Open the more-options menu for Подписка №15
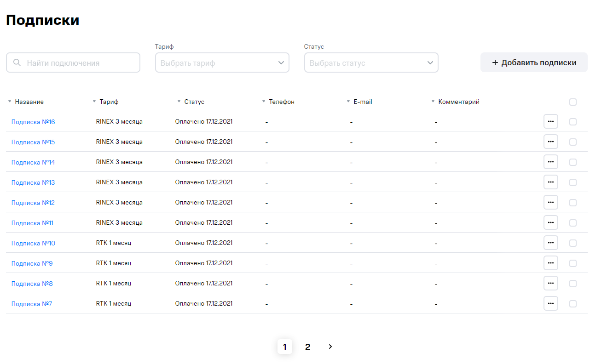This screenshot has height=364, width=613. click(551, 142)
